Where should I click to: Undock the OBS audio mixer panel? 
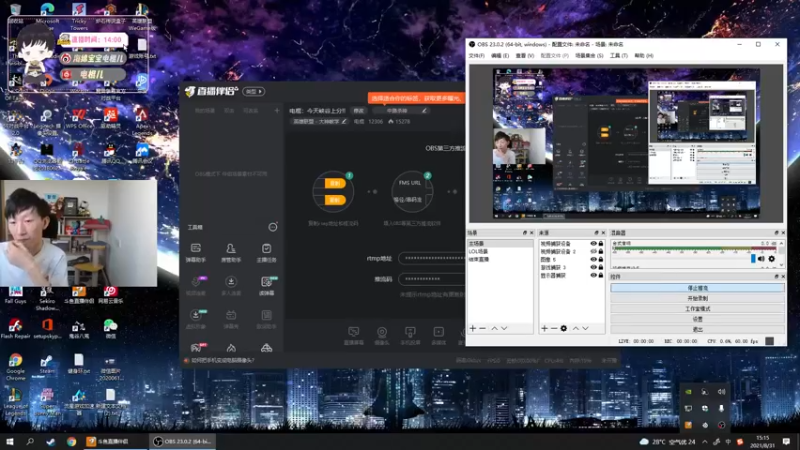click(x=776, y=233)
